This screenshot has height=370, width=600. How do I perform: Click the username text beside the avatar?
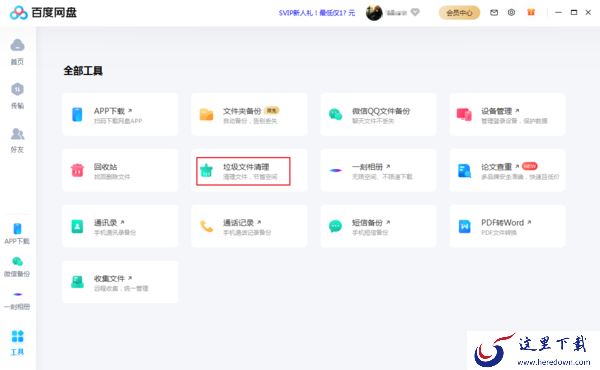396,13
